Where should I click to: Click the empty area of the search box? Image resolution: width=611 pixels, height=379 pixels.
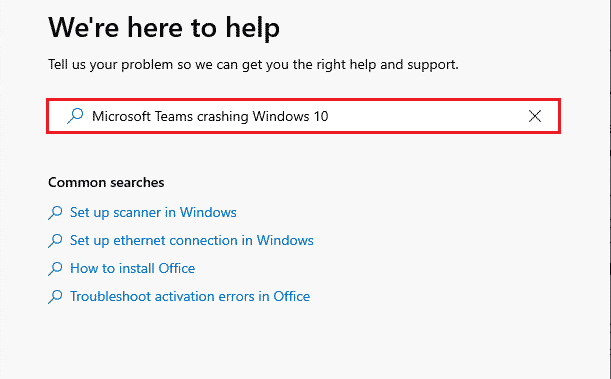coord(427,116)
